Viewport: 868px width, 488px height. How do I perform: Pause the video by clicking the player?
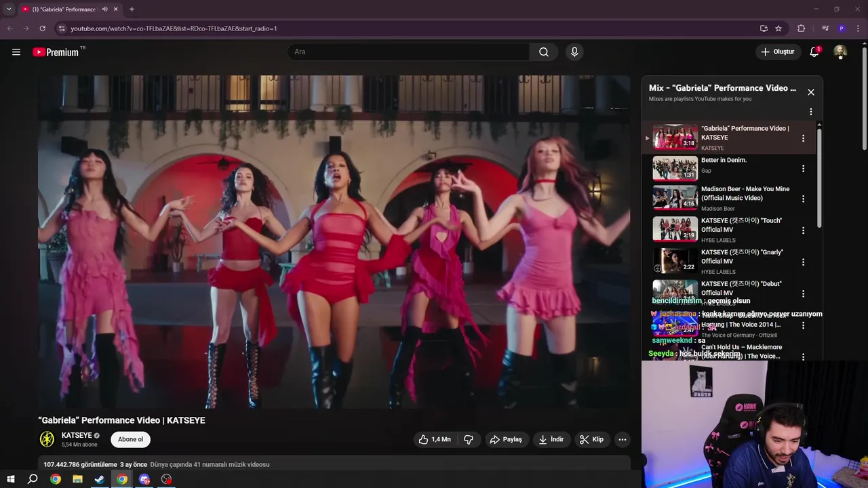[334, 242]
